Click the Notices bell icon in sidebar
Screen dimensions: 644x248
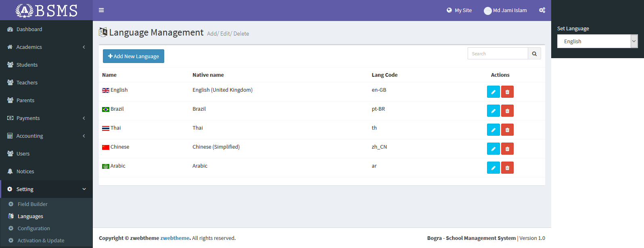10,171
